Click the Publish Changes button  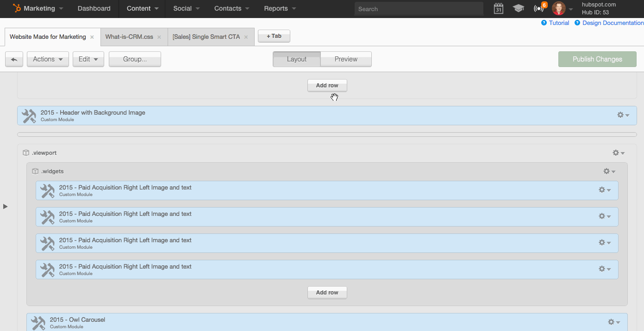click(x=597, y=59)
